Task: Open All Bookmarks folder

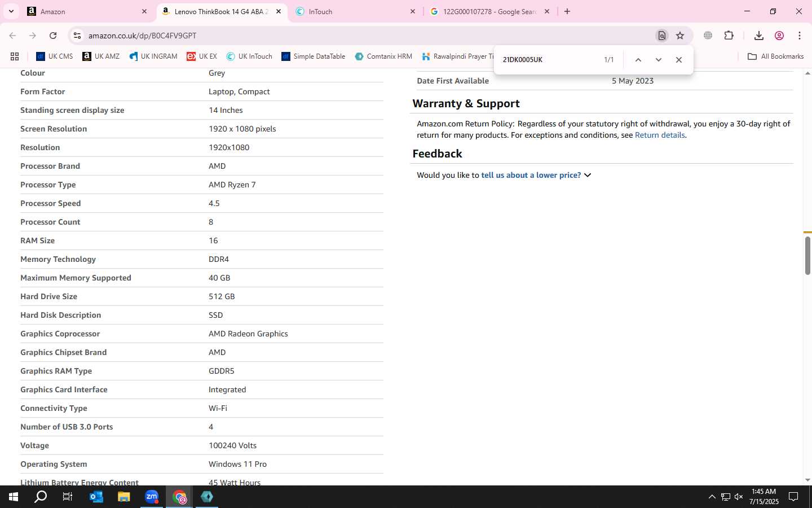Action: pos(775,56)
